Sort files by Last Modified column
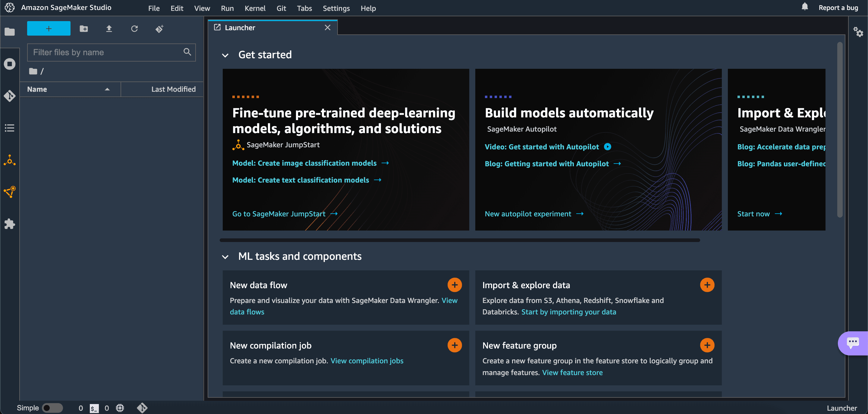The image size is (868, 414). click(162, 89)
